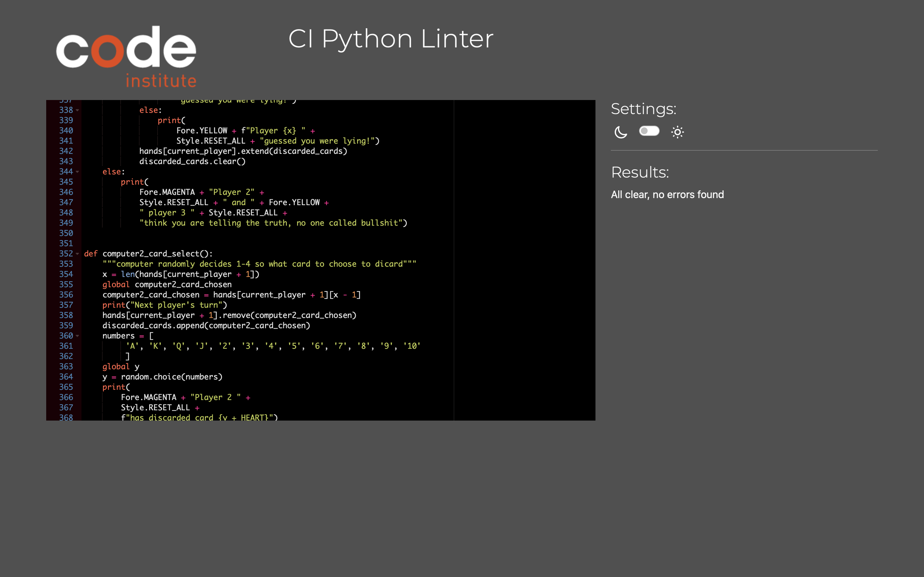
Task: Click the 'All clear, no errors found' message
Action: point(667,195)
